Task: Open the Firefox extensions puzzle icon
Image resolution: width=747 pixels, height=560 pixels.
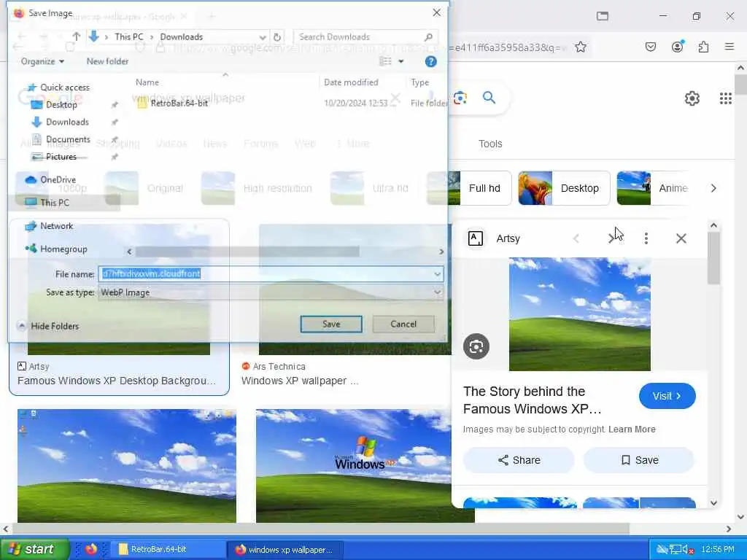Action: [x=703, y=47]
